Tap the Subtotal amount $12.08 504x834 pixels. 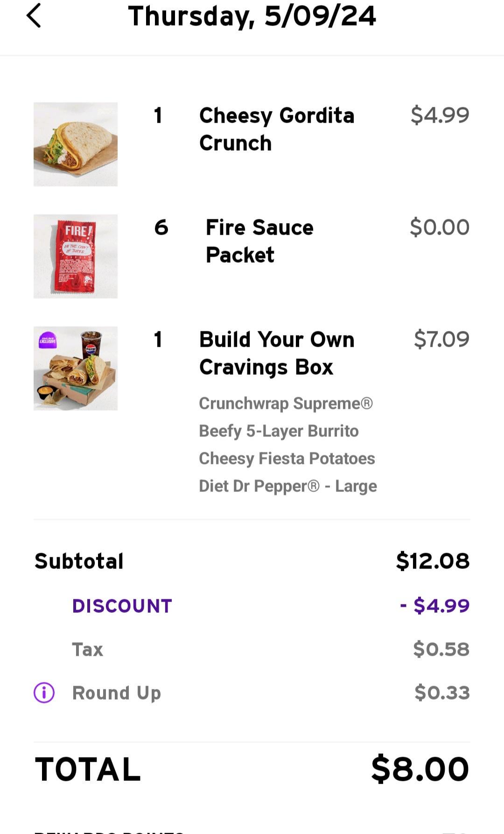[433, 561]
